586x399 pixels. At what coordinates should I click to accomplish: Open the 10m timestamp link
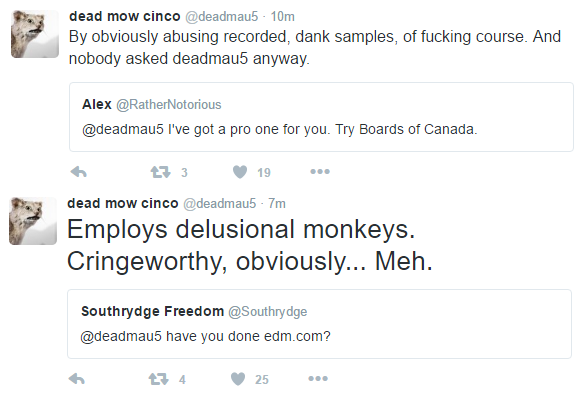pyautogui.click(x=283, y=16)
